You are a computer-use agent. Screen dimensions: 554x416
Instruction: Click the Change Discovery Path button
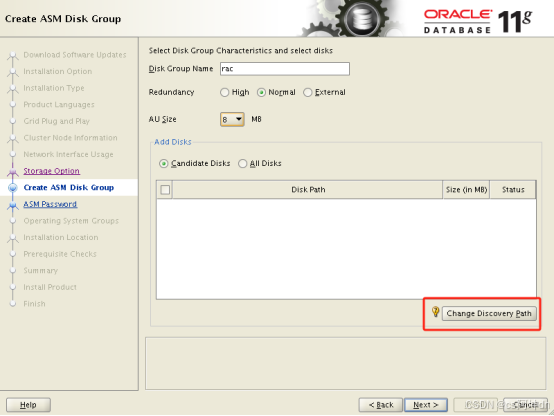(489, 314)
